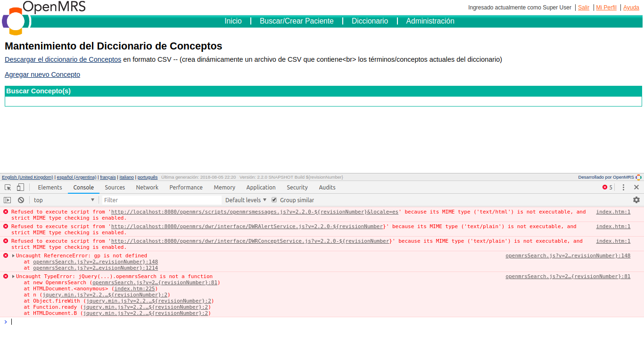
Task: Switch to the Security tab
Action: (x=297, y=187)
